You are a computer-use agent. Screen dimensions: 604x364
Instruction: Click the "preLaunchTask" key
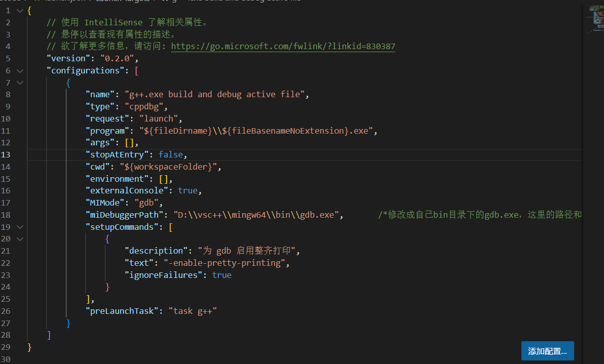click(x=122, y=311)
